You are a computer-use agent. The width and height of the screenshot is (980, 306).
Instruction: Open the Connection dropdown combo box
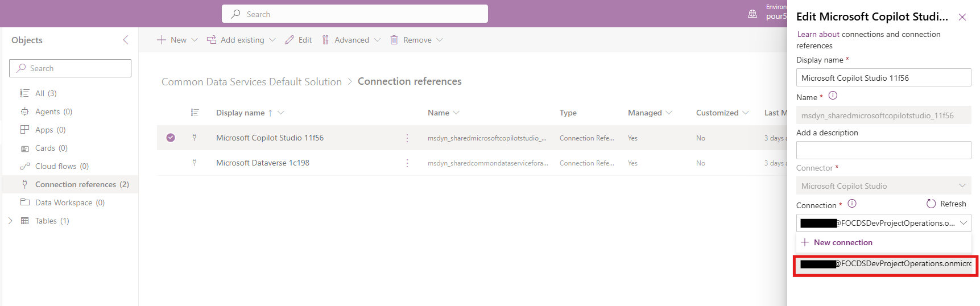coord(883,223)
